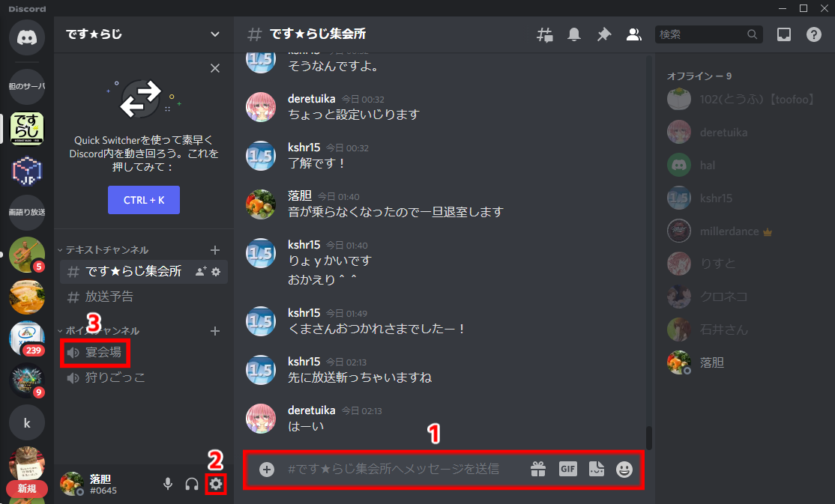Close the Quick Switcher tip
The image size is (835, 504).
pos(215,68)
